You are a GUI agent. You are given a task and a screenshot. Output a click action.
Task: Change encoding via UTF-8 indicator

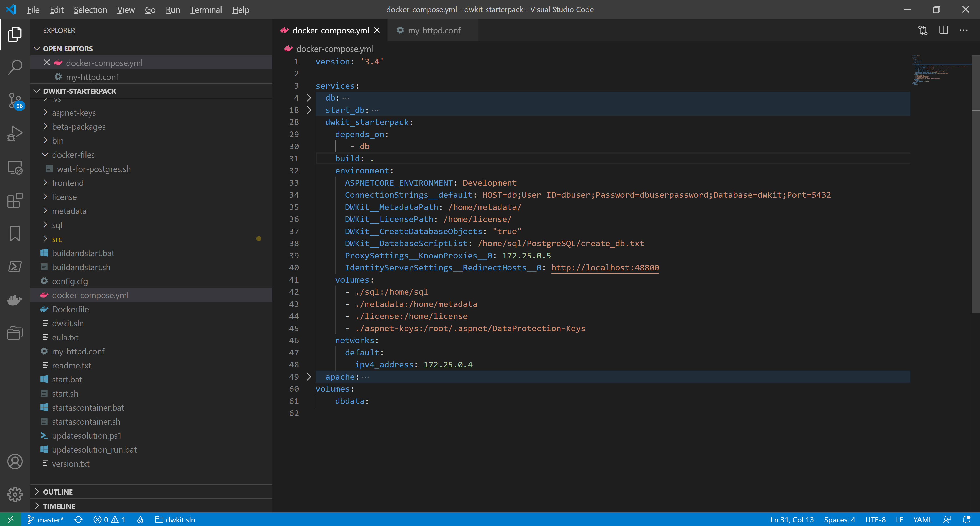pos(875,520)
